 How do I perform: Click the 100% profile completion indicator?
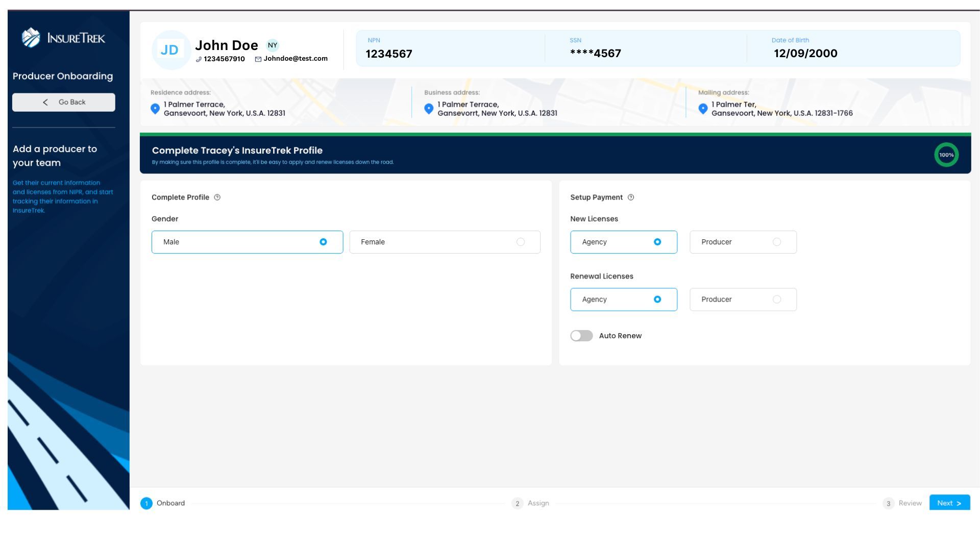click(x=946, y=154)
